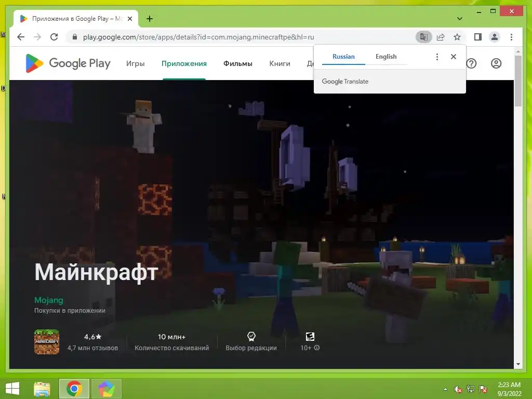Click the taskbar clock showing 2:23 AM
The image size is (532, 399).
509,389
